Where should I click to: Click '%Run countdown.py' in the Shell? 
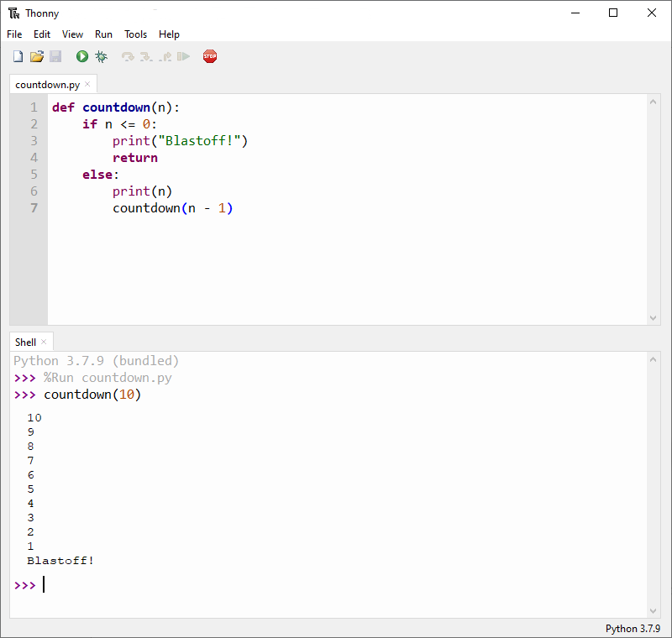(108, 378)
